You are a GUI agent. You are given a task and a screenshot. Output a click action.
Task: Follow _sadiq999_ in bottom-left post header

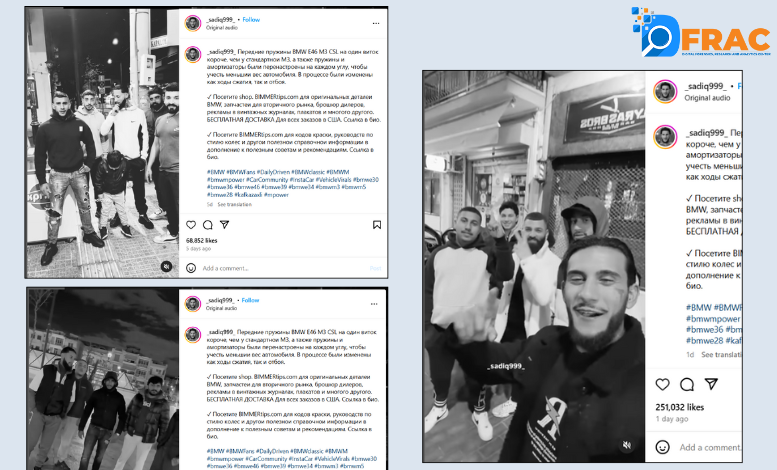pyautogui.click(x=250, y=300)
